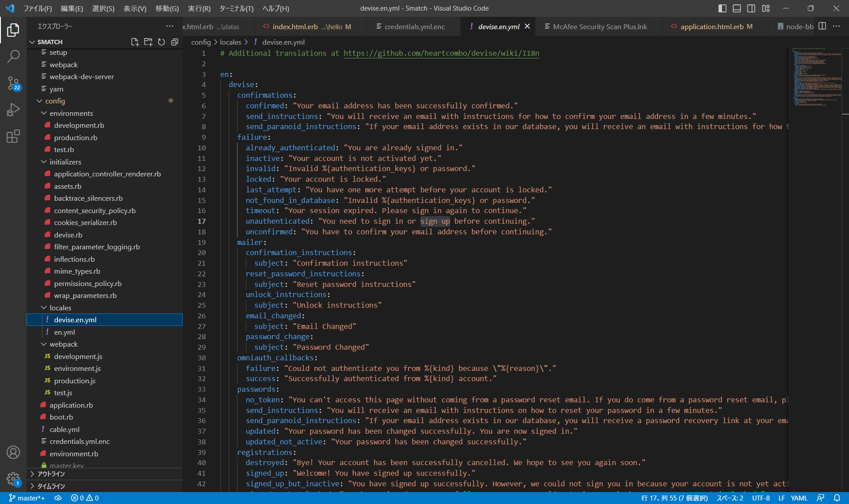Open the 編集(E) menu
Screen dimensions: 849x504
72,8
